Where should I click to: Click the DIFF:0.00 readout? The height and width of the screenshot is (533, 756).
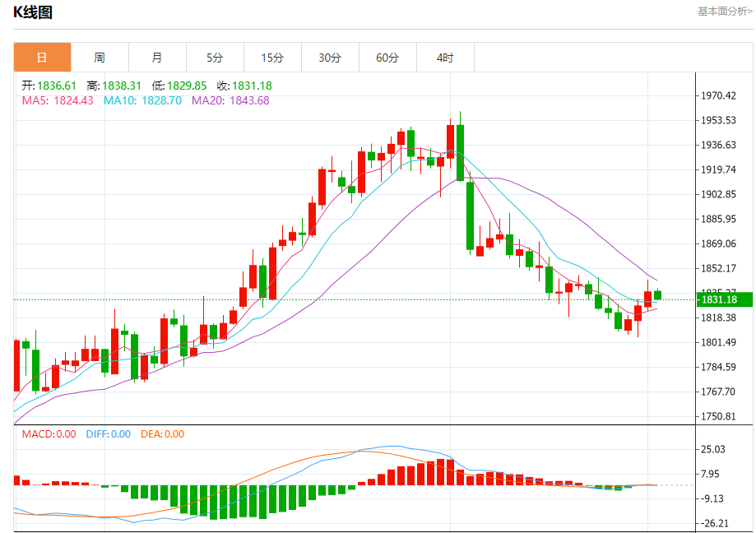[x=108, y=434]
